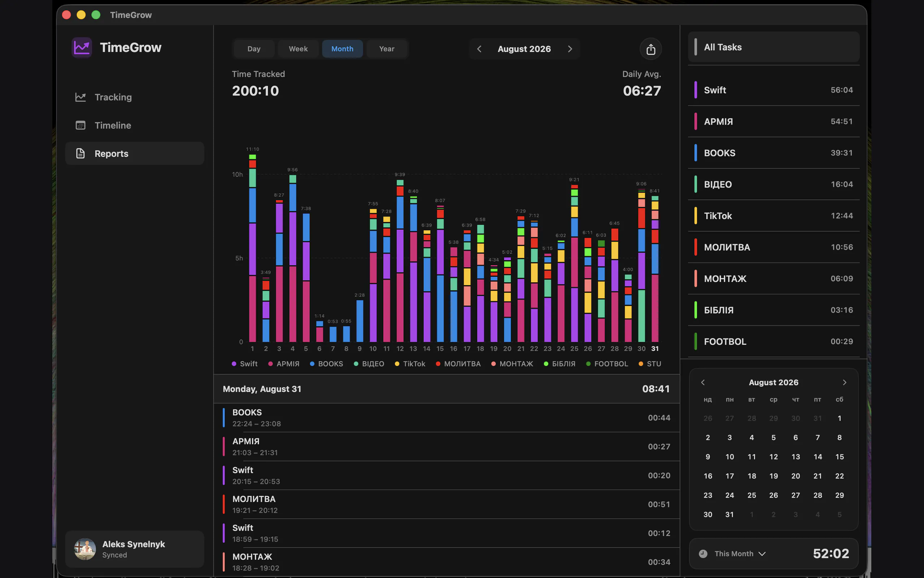Image resolution: width=924 pixels, height=578 pixels.
Task: Click the share/export icon
Action: pyautogui.click(x=651, y=49)
